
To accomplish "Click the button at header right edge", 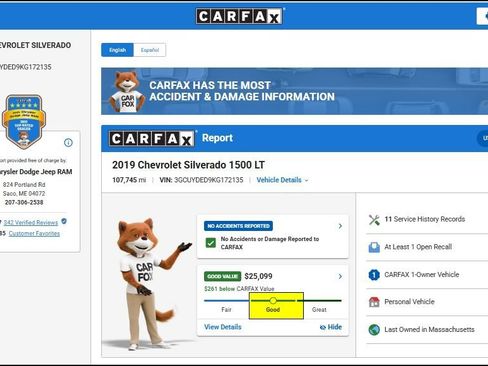I will click(x=482, y=16).
